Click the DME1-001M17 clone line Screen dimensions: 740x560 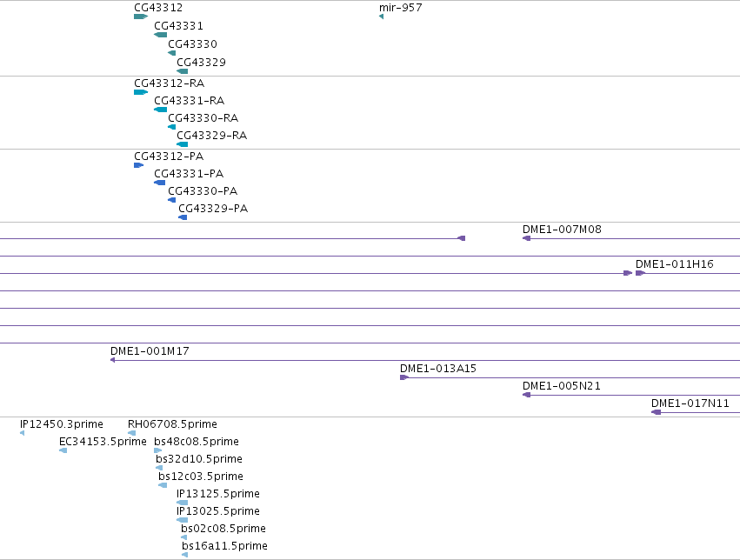point(425,361)
